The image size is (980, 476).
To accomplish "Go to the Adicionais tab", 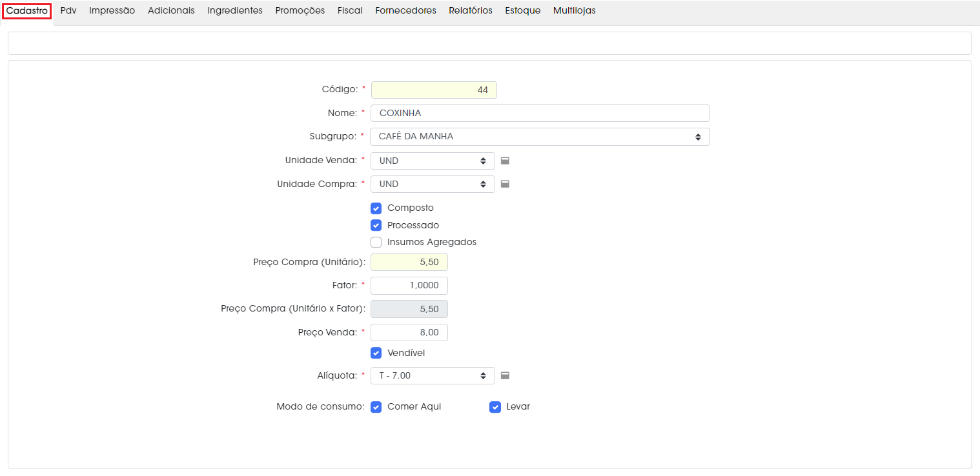I will pyautogui.click(x=171, y=10).
